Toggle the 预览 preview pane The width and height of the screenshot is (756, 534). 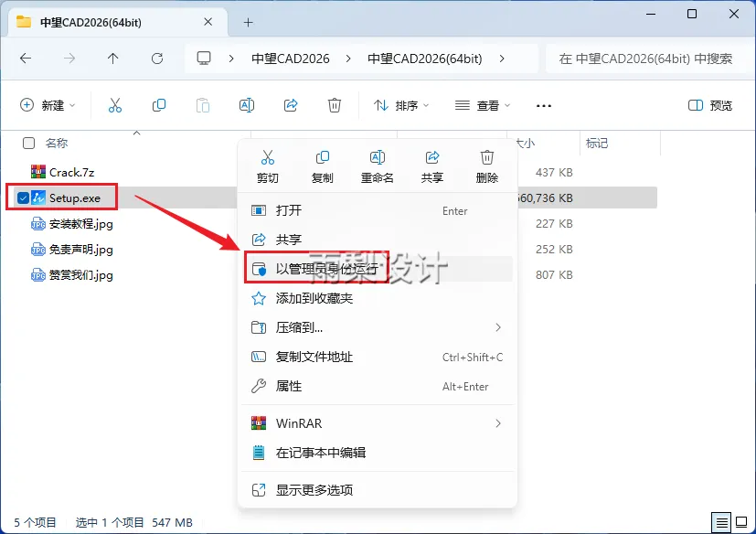point(710,105)
